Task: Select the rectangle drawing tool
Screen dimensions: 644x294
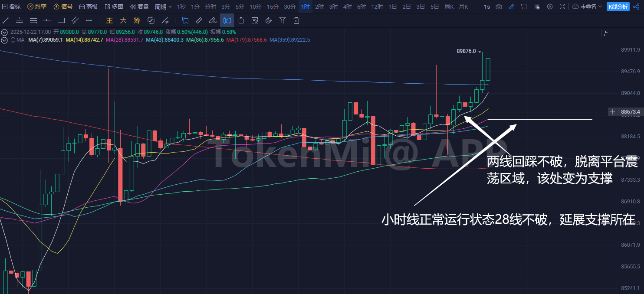Action: 61,20
